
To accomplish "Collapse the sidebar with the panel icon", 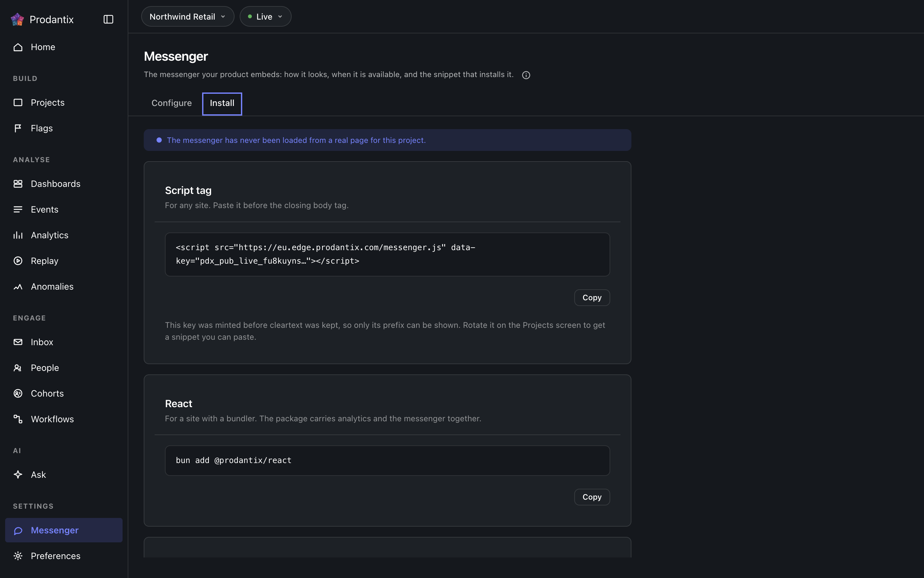I will (108, 19).
